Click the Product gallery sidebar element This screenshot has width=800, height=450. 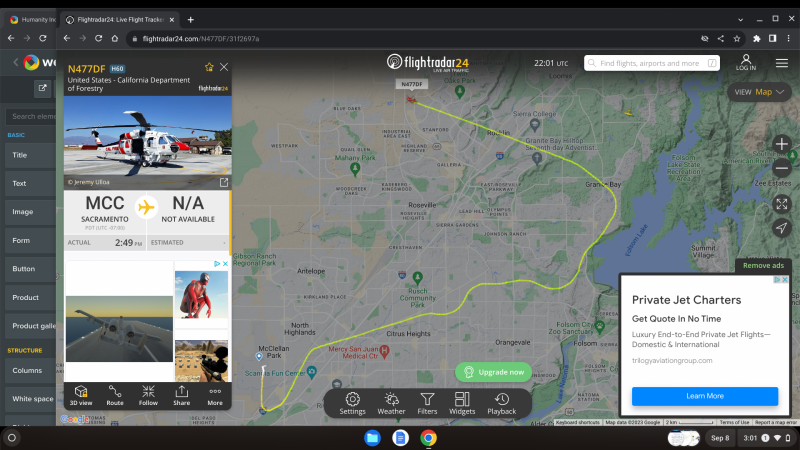click(x=31, y=326)
